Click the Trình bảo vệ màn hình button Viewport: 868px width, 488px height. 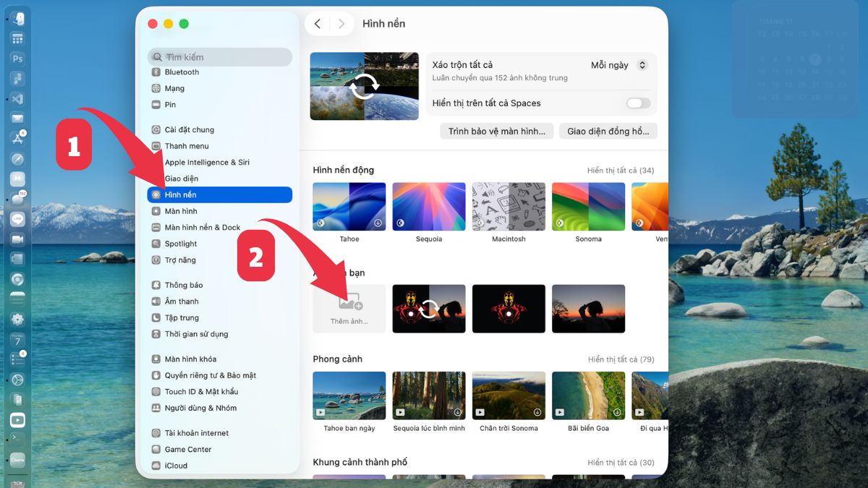point(497,131)
